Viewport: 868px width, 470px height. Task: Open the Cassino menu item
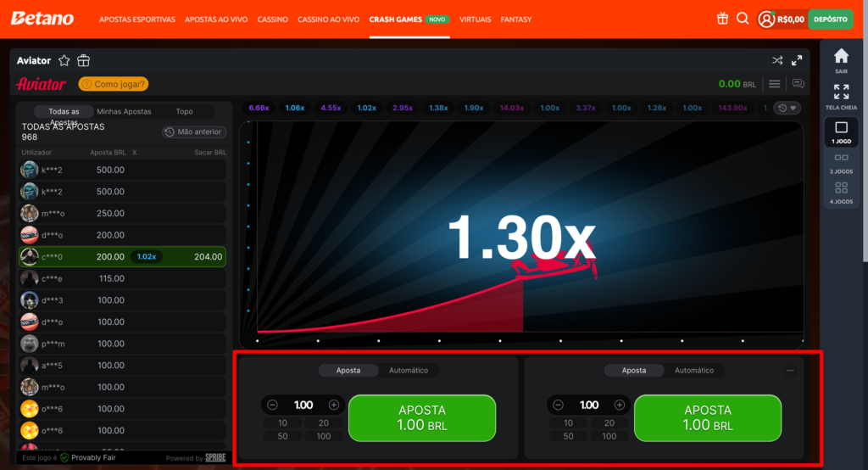(x=272, y=20)
